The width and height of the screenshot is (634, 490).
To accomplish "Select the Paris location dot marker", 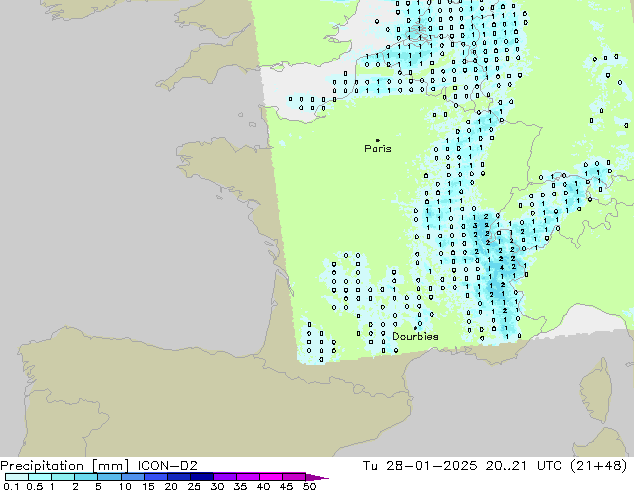I will (x=378, y=140).
